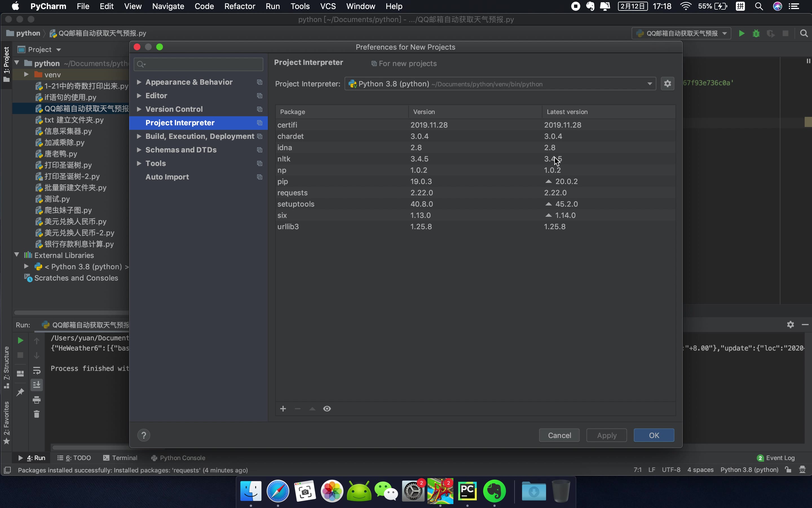This screenshot has height=508, width=812.
Task: Hide the Run panel with minus icon
Action: coord(805,325)
